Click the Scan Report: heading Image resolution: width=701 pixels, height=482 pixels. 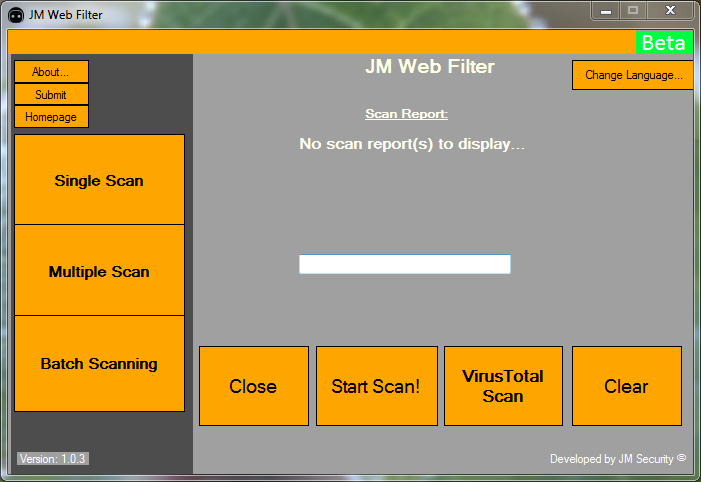(x=406, y=114)
